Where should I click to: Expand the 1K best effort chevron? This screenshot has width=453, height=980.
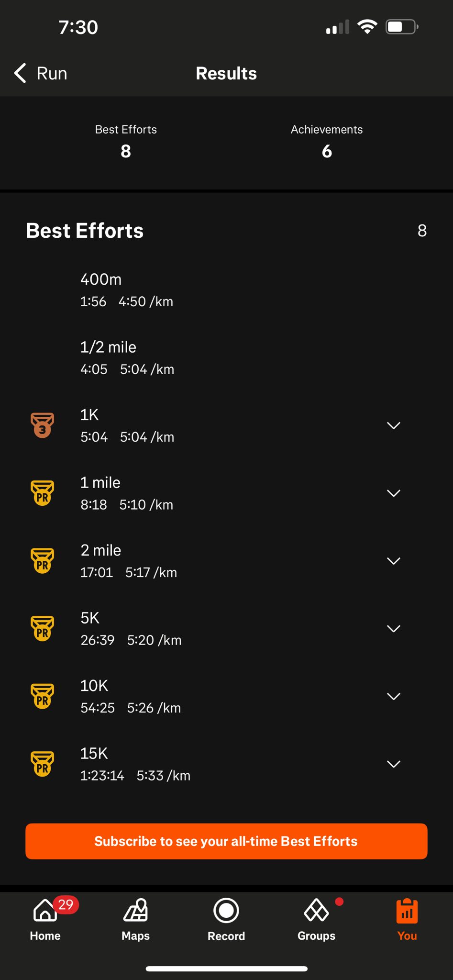394,425
